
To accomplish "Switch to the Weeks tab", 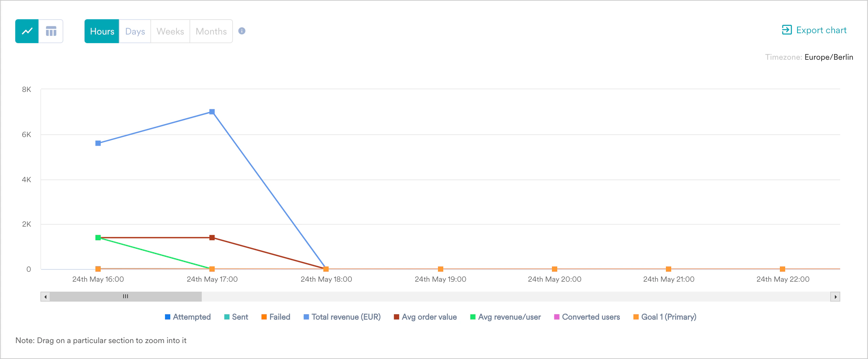I will click(170, 31).
